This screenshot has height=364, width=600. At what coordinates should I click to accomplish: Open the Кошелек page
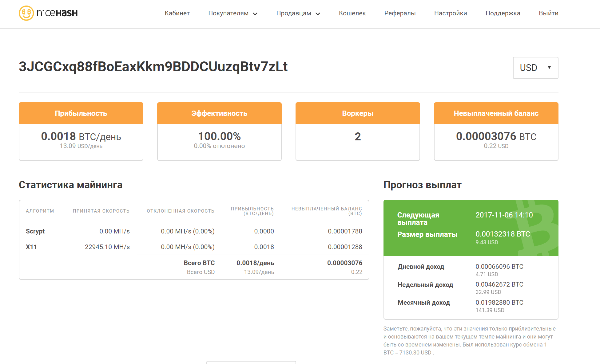point(352,13)
